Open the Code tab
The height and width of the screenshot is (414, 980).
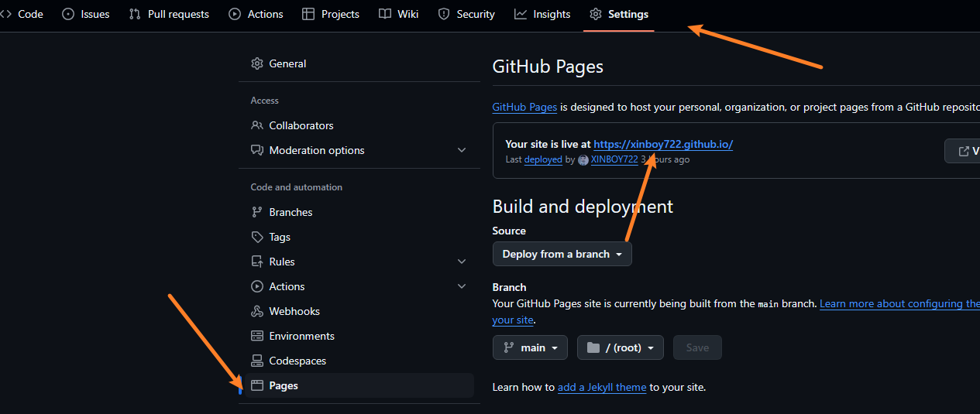(x=22, y=14)
